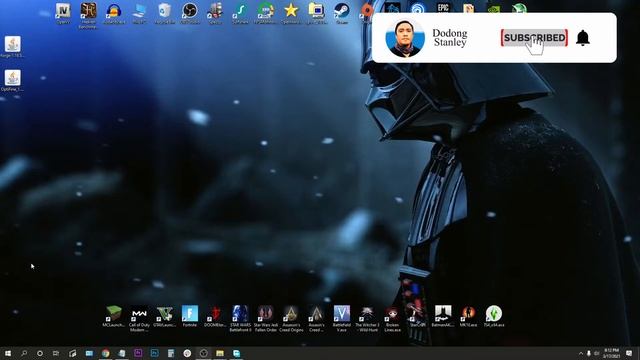The width and height of the screenshot is (640, 360).
Task: Launch the Batman shortcut icon
Action: tap(443, 316)
